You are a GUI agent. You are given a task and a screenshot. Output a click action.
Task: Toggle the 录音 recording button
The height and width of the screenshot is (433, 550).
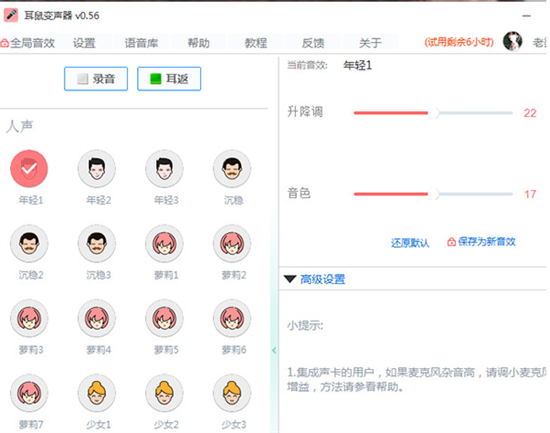click(x=96, y=79)
